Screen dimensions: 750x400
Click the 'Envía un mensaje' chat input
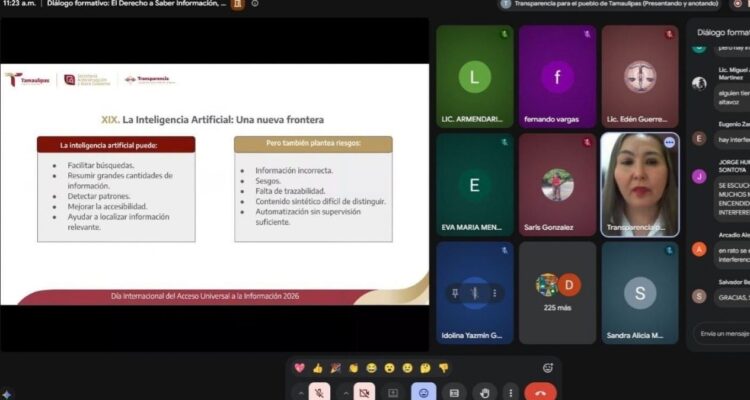(722, 333)
